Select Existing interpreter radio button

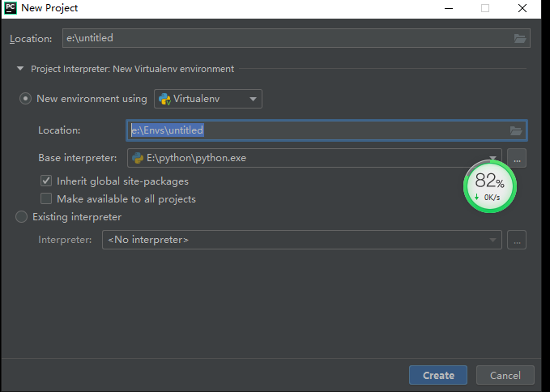coord(21,217)
